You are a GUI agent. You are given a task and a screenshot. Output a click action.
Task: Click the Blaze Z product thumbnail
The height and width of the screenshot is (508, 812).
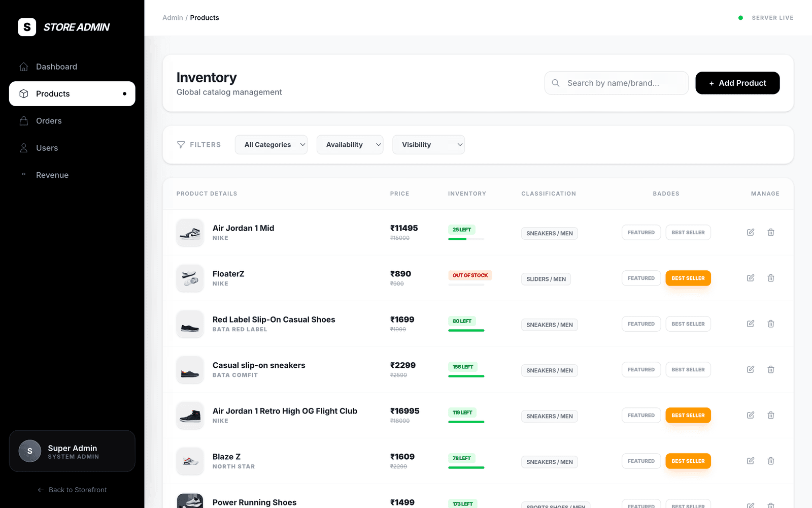click(190, 461)
